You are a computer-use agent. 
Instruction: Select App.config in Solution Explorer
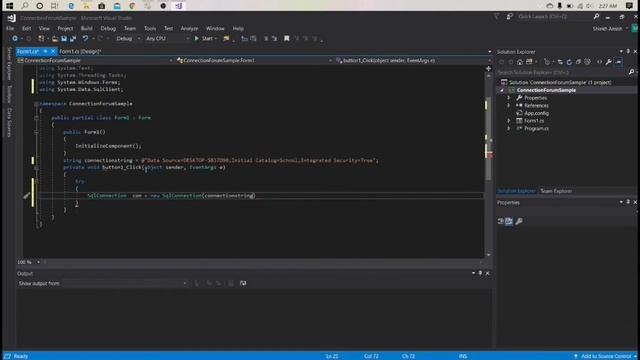(536, 113)
